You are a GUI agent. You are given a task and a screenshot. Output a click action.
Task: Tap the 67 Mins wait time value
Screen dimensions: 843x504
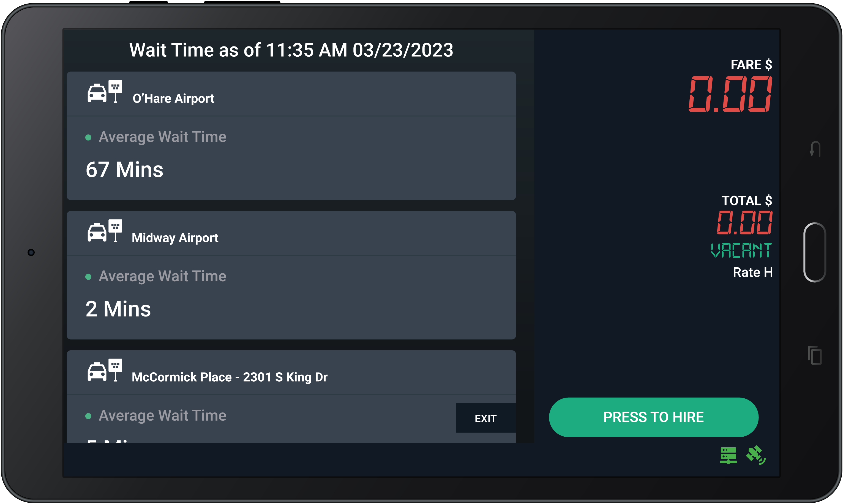coord(124,169)
